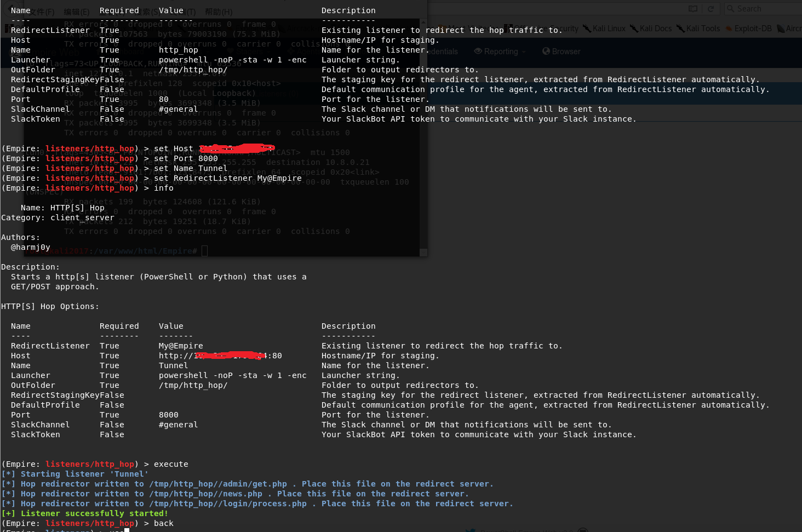The height and width of the screenshot is (532, 802).
Task: Open the Kali Linux bookmark
Action: [604, 28]
